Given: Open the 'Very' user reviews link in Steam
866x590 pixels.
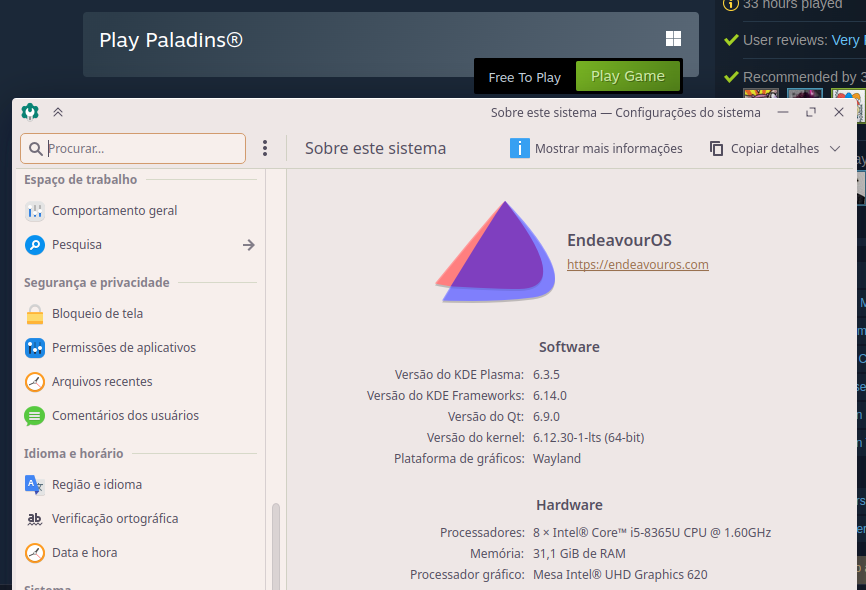Looking at the screenshot, I should click(848, 40).
